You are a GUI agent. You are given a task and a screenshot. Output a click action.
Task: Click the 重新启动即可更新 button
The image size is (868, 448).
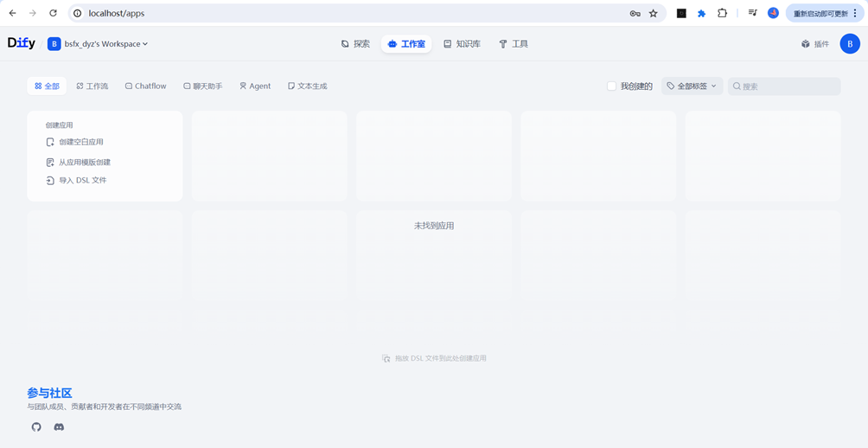click(820, 13)
